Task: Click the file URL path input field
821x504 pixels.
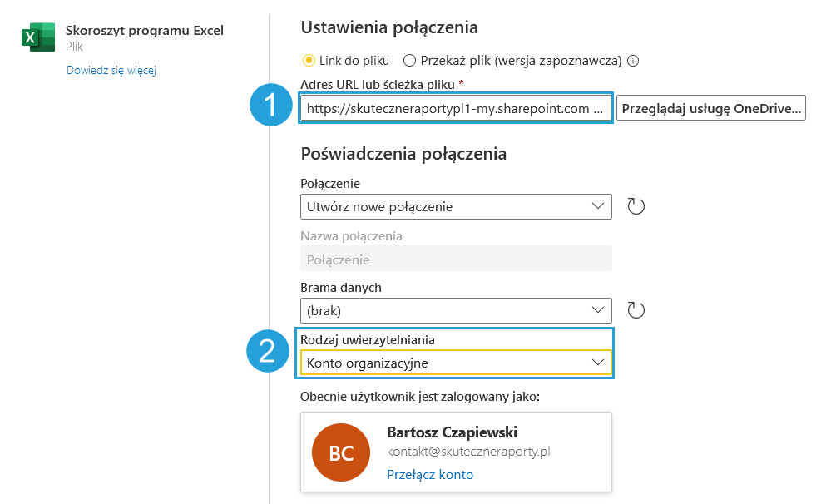Action: (456, 108)
